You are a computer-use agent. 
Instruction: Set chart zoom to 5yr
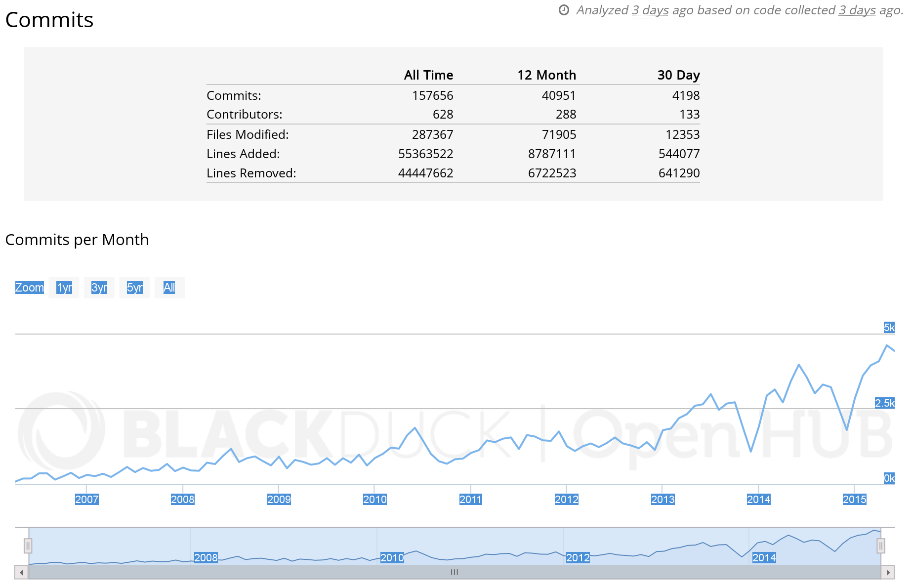134,288
